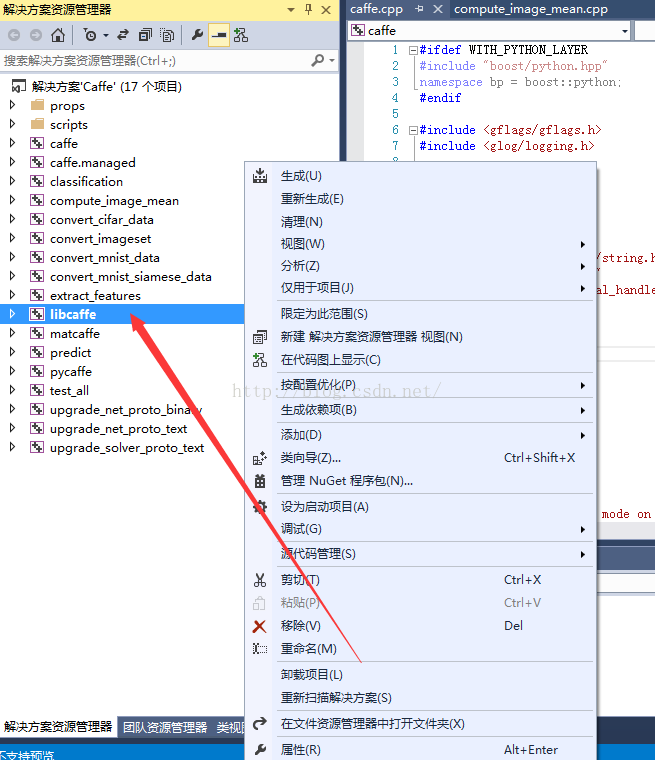Expand the pycaffe project node
The height and width of the screenshot is (760, 655).
click(x=13, y=371)
